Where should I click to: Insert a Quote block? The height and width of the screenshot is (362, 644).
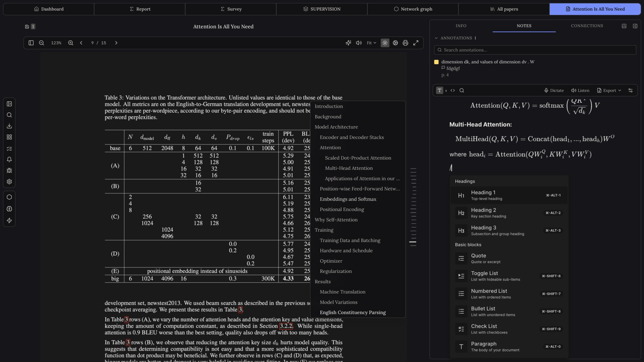coord(509,259)
